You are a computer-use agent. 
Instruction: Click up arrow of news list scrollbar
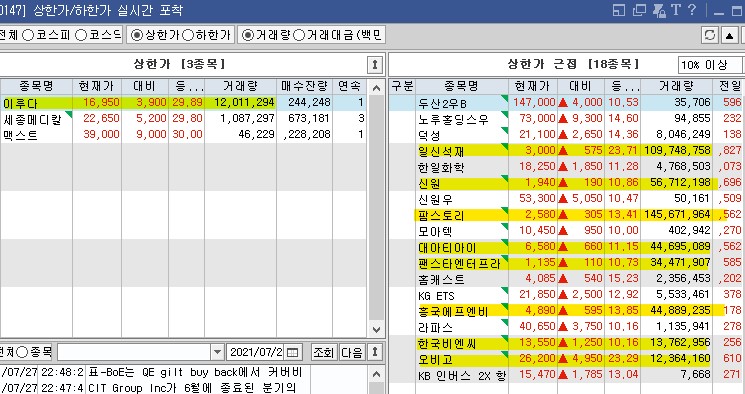pos(376,375)
